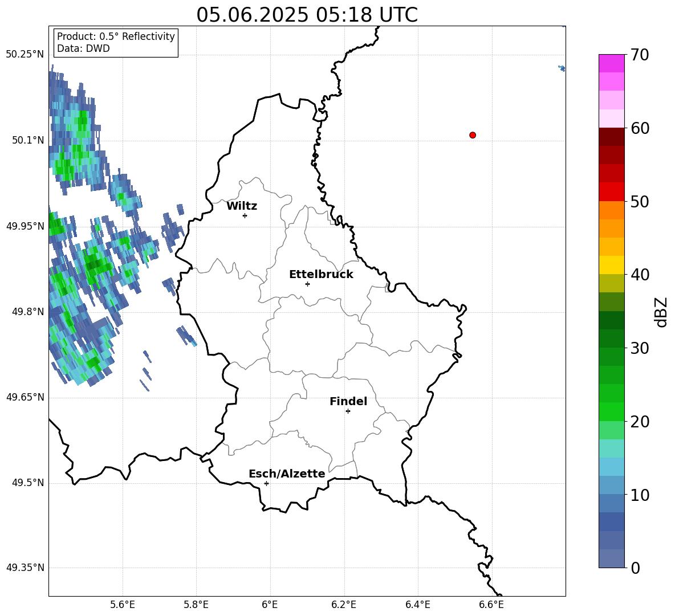Image resolution: width=675 pixels, height=616 pixels.
Task: Click the 6.2°E longitude label
Action: (x=344, y=605)
